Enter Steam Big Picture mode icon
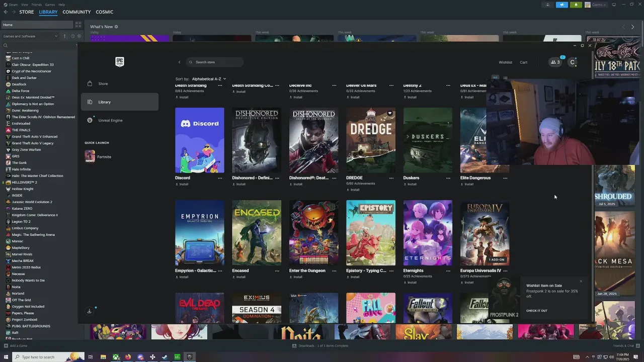This screenshot has width=644, height=362. point(613,5)
